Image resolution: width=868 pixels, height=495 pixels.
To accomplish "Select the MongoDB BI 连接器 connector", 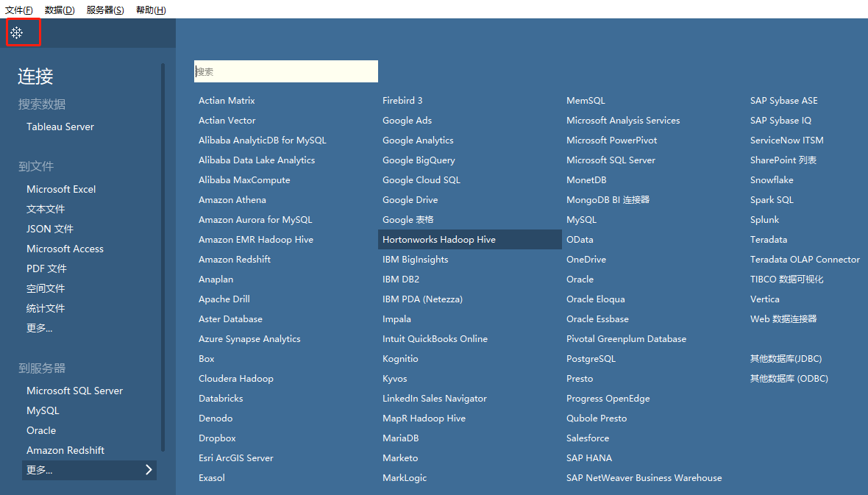I will click(608, 200).
